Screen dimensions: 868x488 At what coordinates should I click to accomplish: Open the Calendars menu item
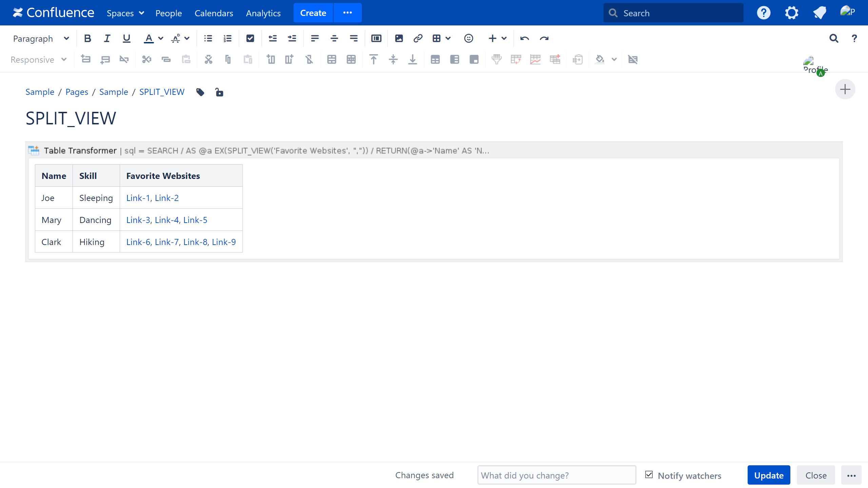[214, 13]
